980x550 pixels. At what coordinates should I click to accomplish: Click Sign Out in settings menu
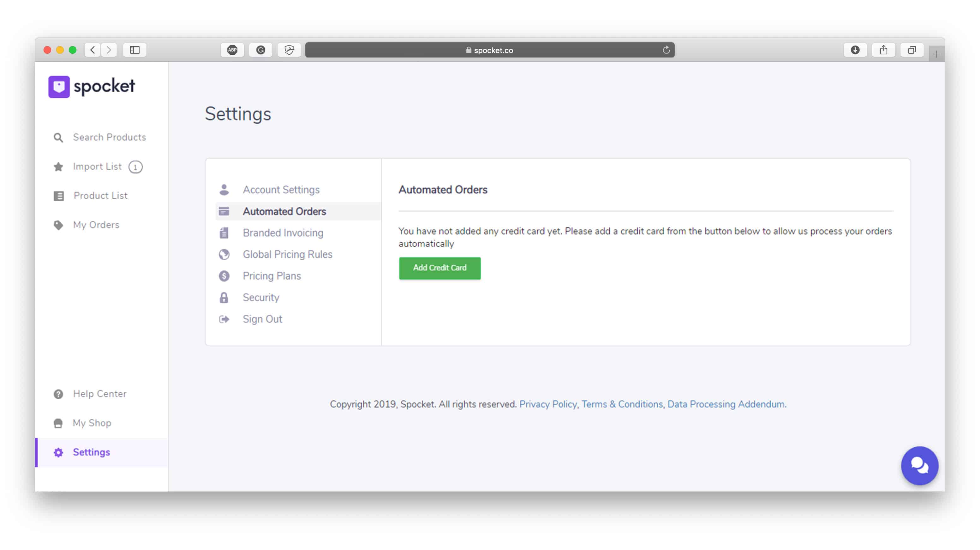click(298, 319)
